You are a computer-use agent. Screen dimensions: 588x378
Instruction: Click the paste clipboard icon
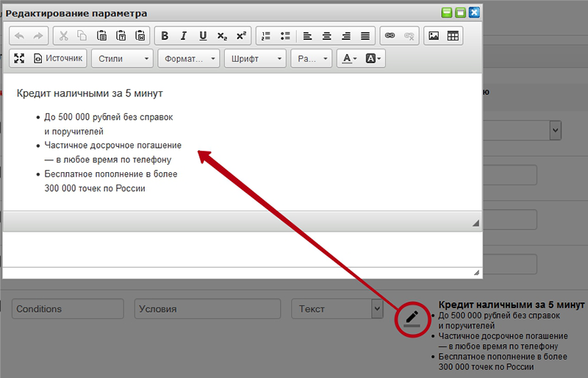tap(102, 35)
